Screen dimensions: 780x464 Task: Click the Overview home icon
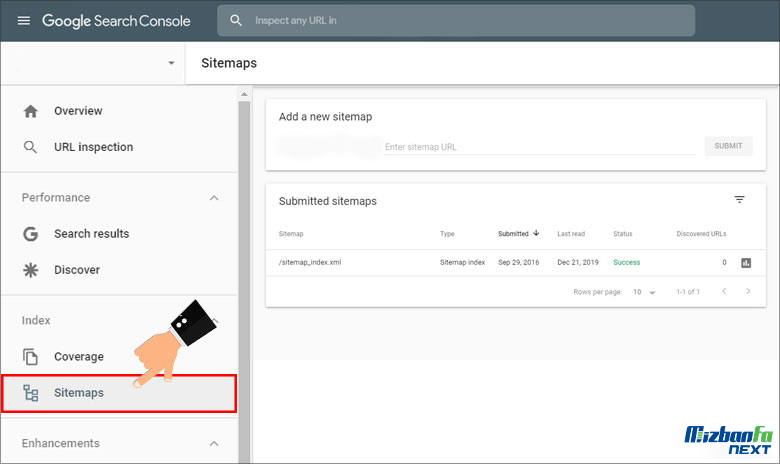pyautogui.click(x=30, y=111)
